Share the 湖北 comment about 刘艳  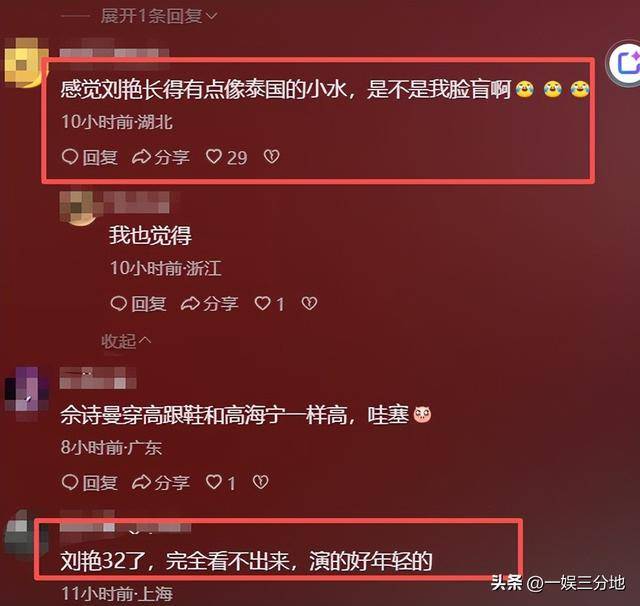click(x=161, y=157)
